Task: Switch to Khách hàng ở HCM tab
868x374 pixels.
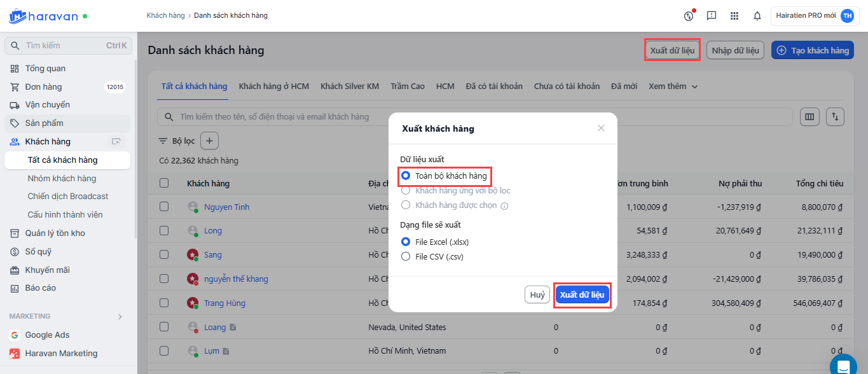Action: tap(274, 87)
